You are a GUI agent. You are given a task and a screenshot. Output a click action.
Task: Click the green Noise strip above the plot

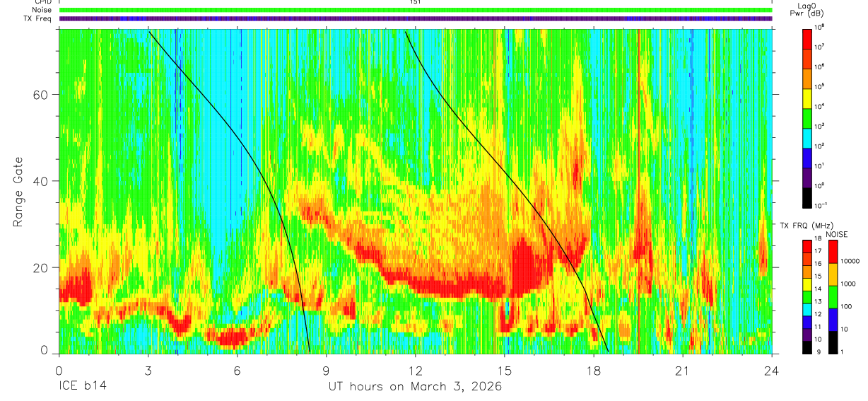(416, 10)
